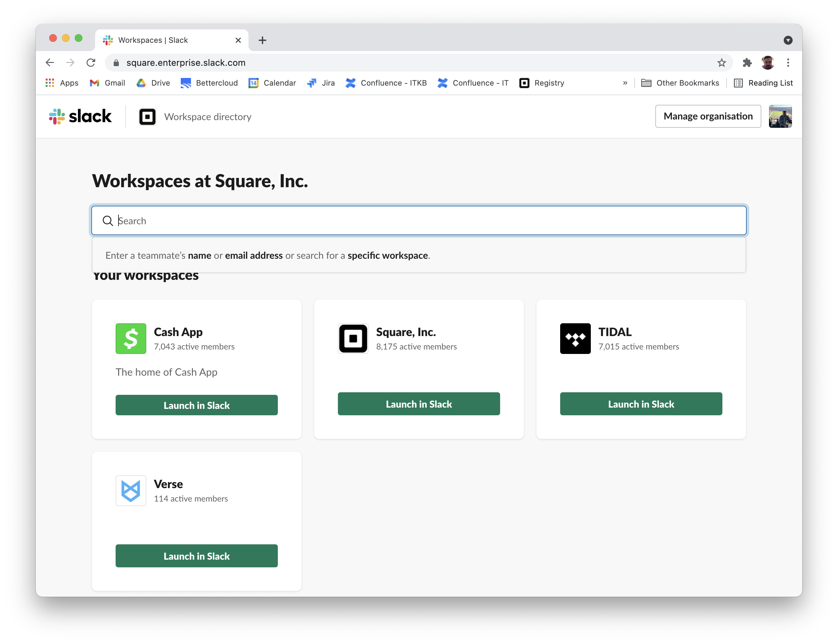Select the Workspaces | Slack tab
This screenshot has width=838, height=644.
(x=172, y=40)
